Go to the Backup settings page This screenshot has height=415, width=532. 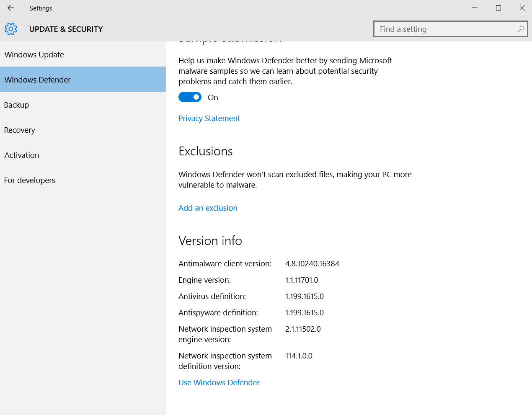click(17, 105)
